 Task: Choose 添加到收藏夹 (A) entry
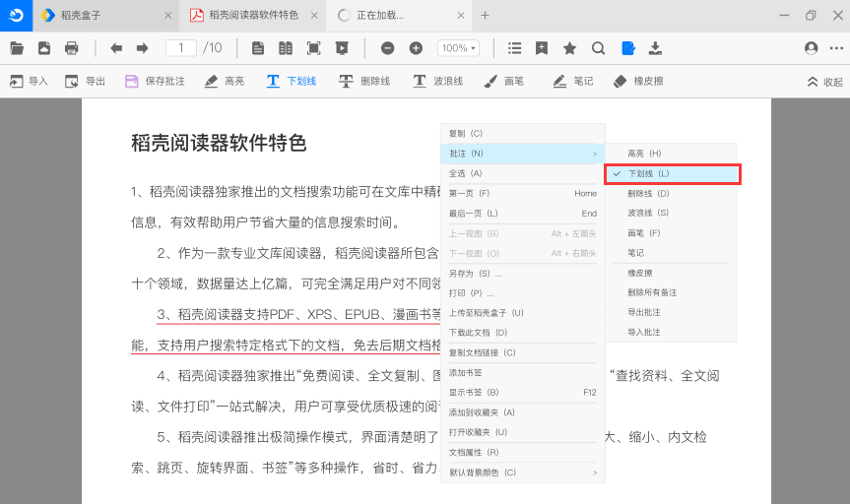coord(523,413)
